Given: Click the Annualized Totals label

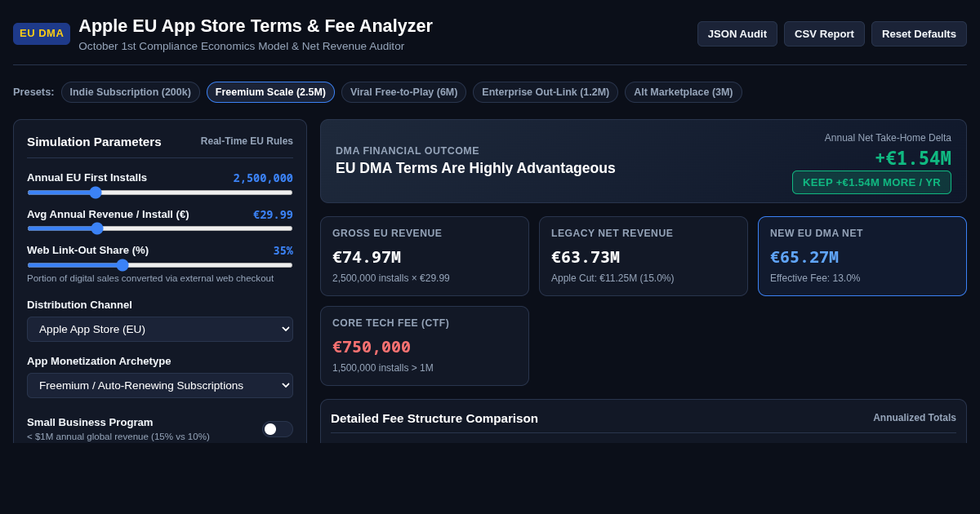Looking at the screenshot, I should click(x=915, y=418).
